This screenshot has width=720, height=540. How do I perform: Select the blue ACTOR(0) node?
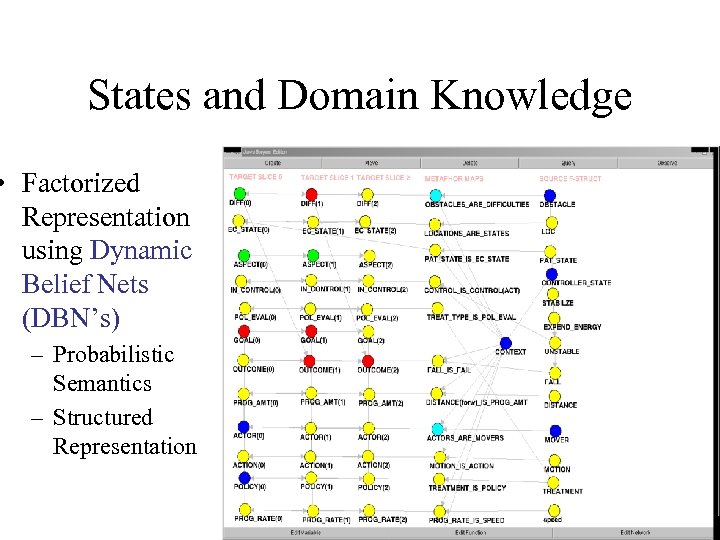point(243,427)
